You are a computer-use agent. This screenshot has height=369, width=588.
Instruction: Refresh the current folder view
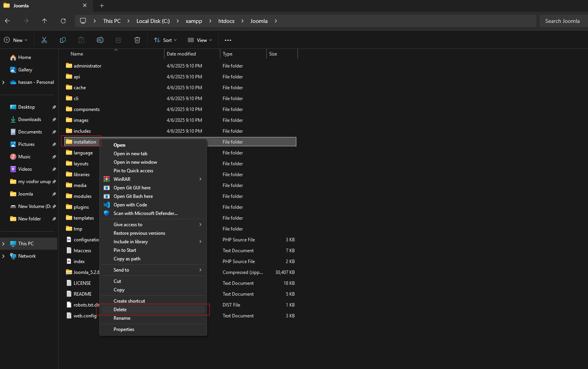pos(63,21)
